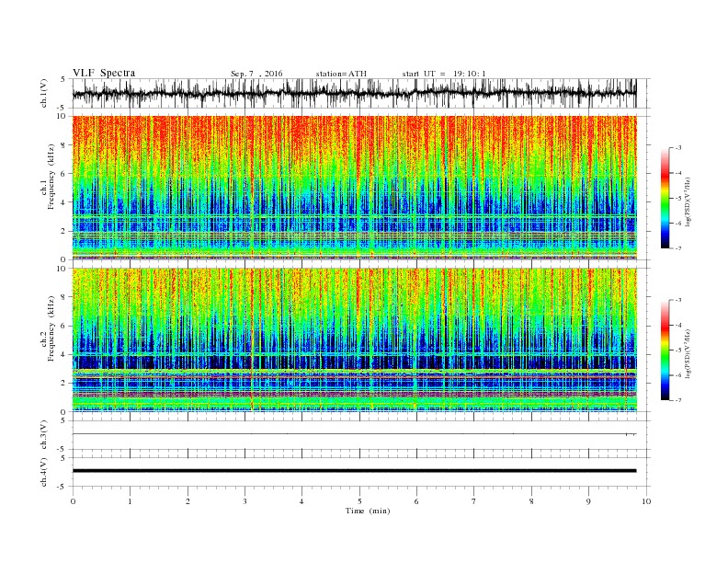Click the "Time (min)" x-axis label
Viewport: 728px width, 563px height.
(x=368, y=511)
